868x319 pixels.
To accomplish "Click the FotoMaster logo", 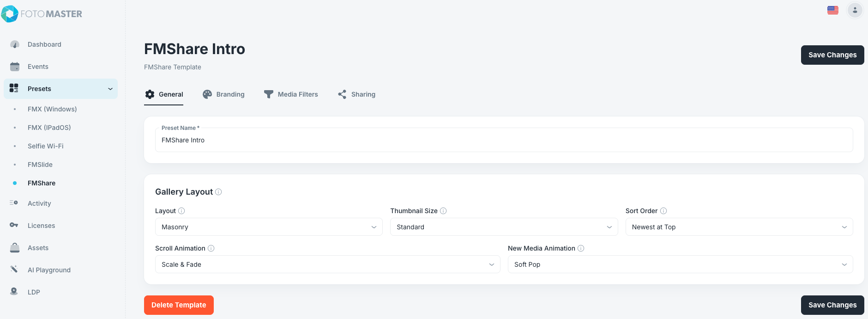I will (42, 14).
